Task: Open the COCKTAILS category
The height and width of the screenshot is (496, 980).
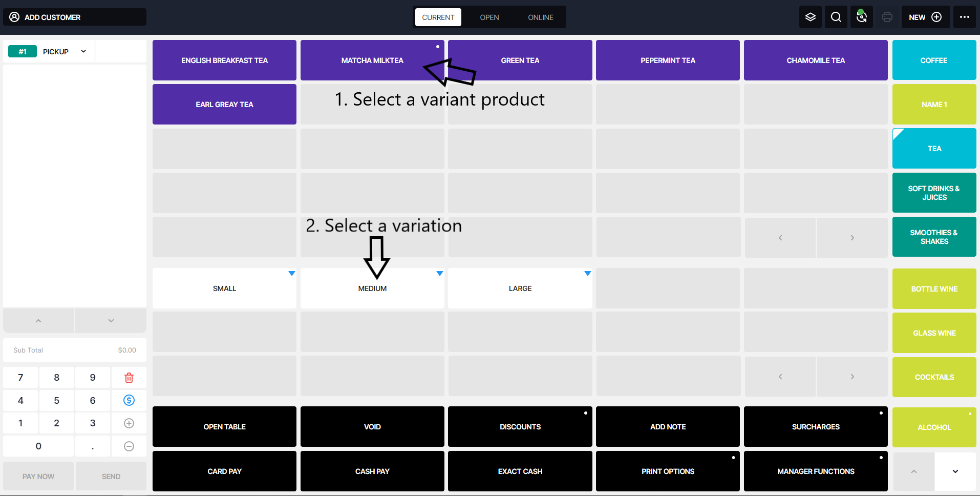Action: 934,377
